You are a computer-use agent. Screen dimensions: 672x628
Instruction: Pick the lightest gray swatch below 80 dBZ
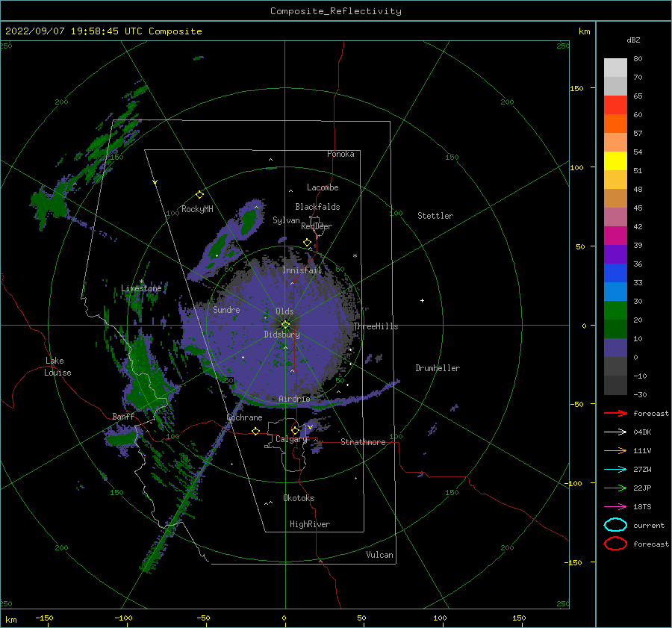point(615,67)
